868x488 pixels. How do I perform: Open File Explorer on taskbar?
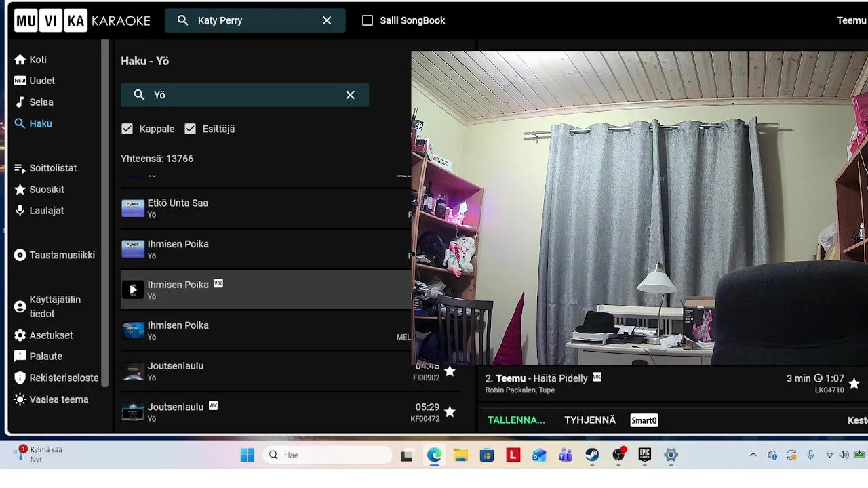click(x=460, y=455)
